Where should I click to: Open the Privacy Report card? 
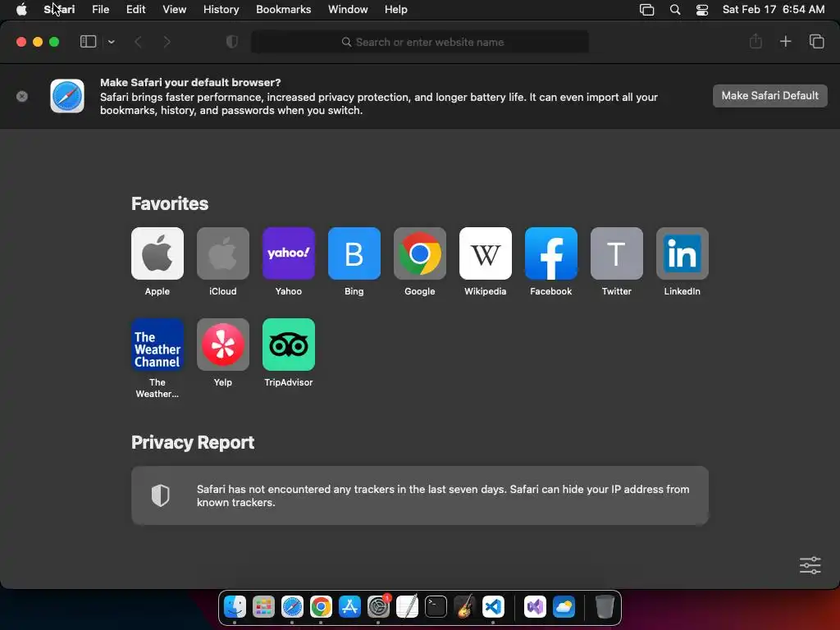pos(420,495)
